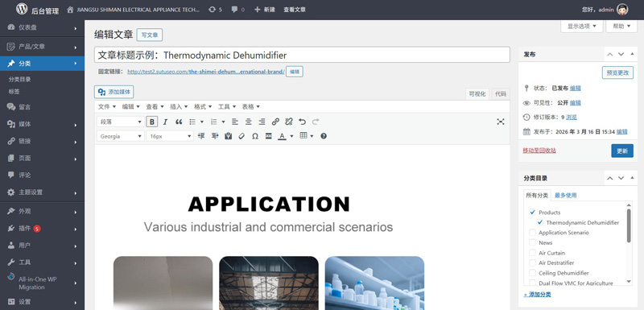Collapse the 发布 publish box
Viewport: 644px width, 310px height.
click(x=632, y=54)
